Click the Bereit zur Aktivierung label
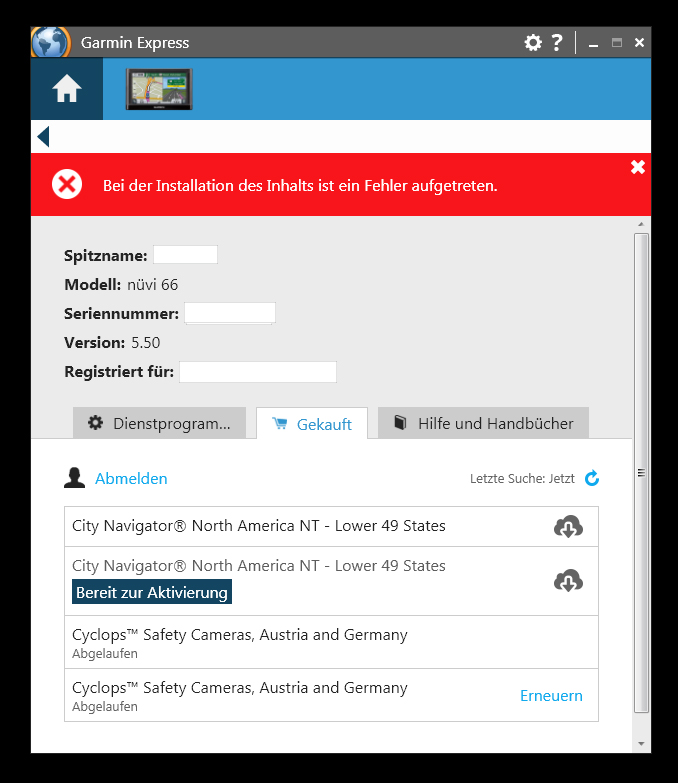Viewport: 678px width, 783px height. pos(152,592)
